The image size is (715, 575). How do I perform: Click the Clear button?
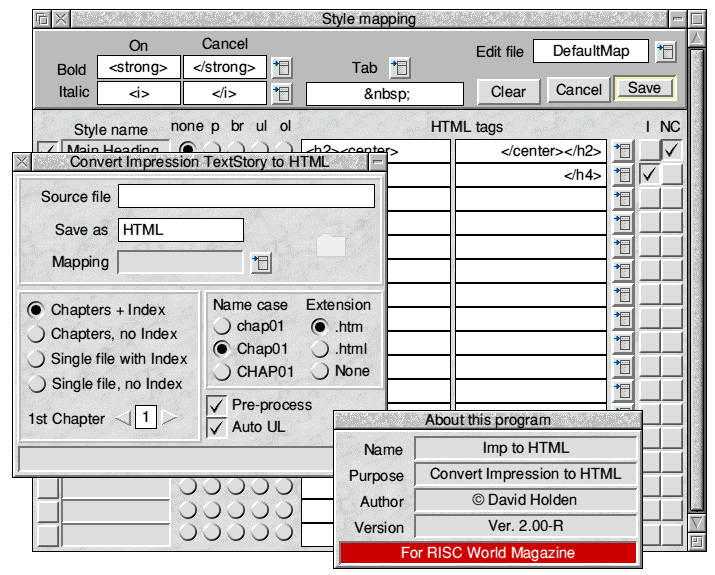[x=508, y=91]
